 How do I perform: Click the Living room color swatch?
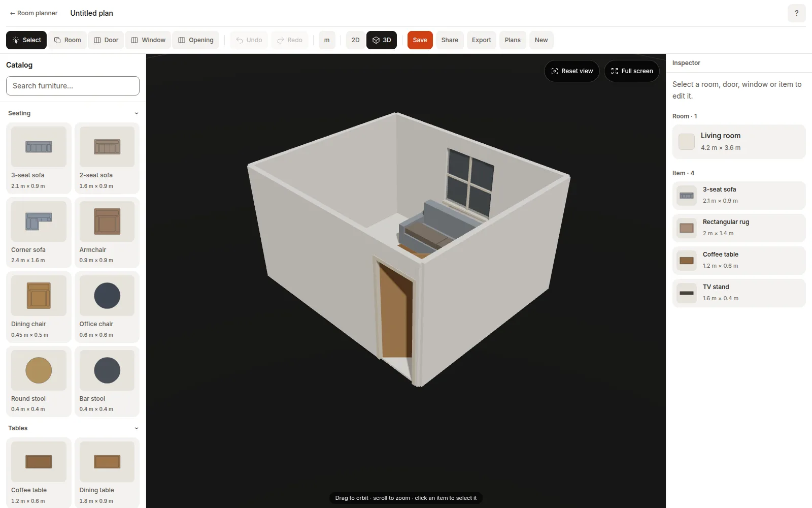[x=686, y=142]
